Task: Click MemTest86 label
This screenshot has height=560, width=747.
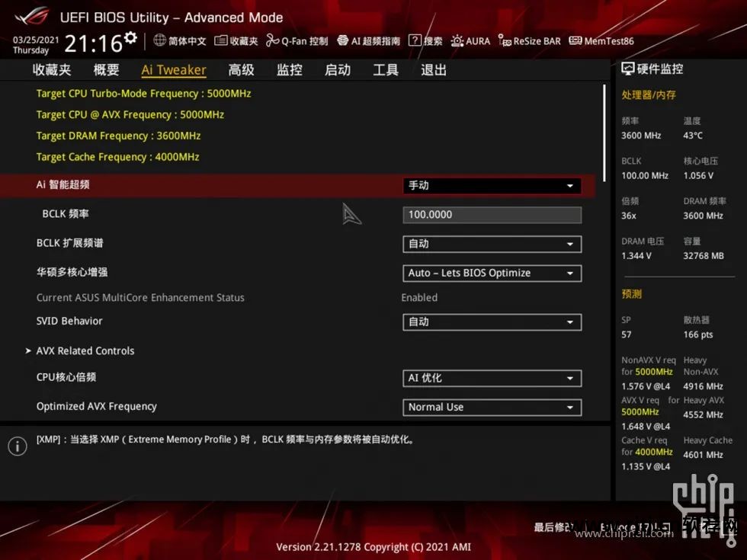Action: tap(609, 41)
